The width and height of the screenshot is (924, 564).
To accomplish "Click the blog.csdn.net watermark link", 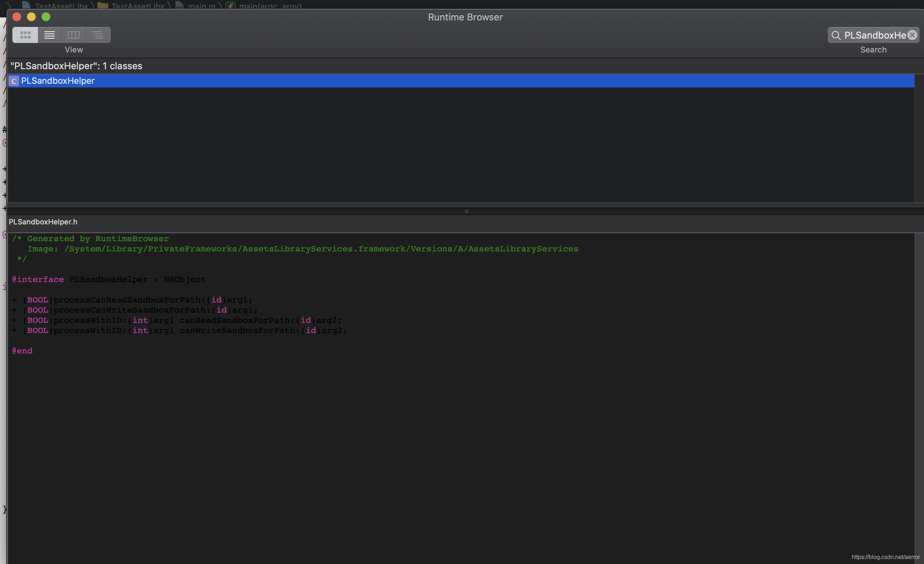I will click(x=885, y=557).
